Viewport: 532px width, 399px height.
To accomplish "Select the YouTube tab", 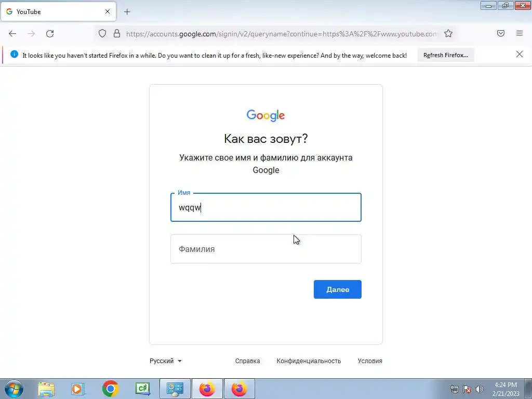I will 58,11.
